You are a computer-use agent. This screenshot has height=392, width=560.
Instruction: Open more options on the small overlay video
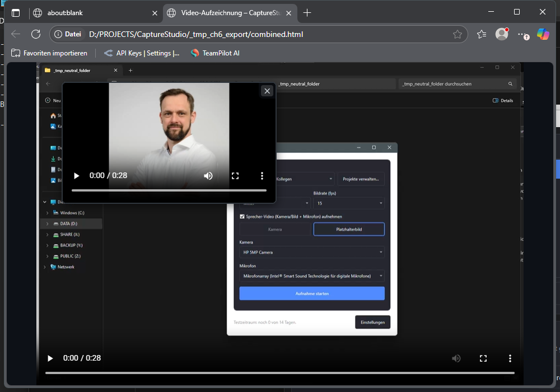(262, 176)
